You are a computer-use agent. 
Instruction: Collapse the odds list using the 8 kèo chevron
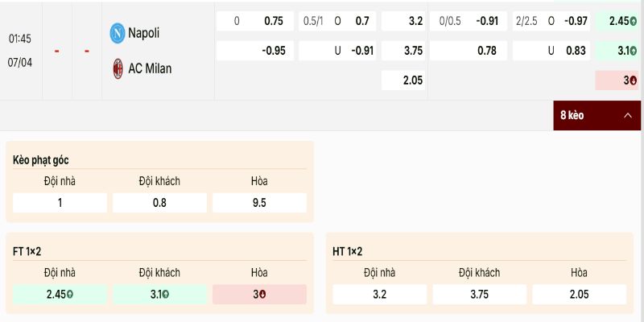628,116
